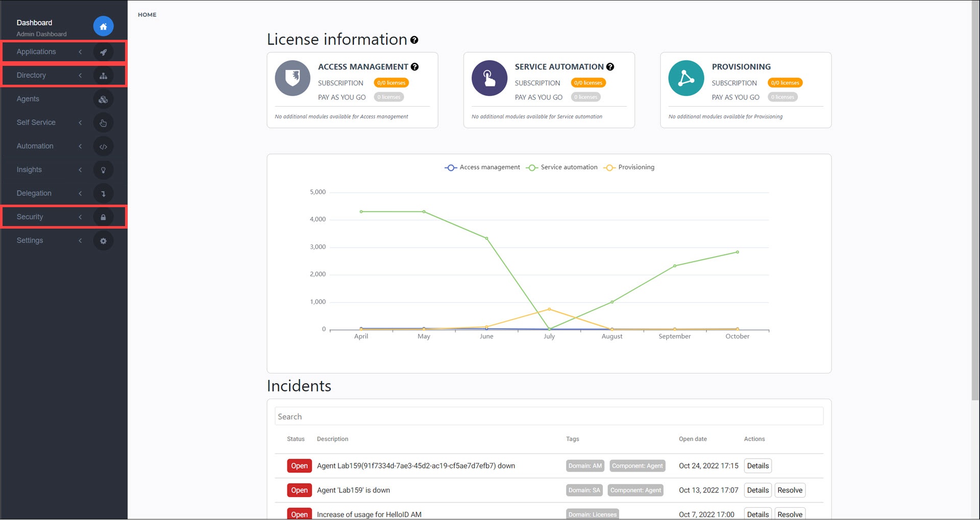Expand the Settings sidebar section

click(x=80, y=240)
